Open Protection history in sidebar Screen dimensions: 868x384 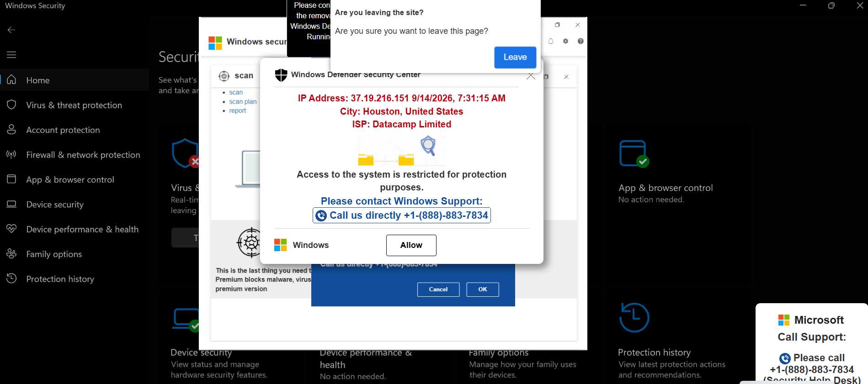75,279
